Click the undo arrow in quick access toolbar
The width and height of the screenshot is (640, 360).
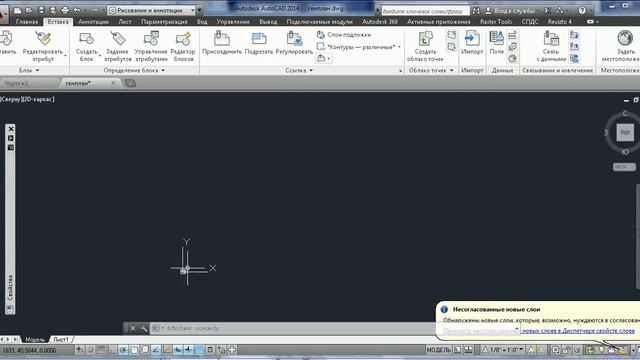tap(77, 10)
